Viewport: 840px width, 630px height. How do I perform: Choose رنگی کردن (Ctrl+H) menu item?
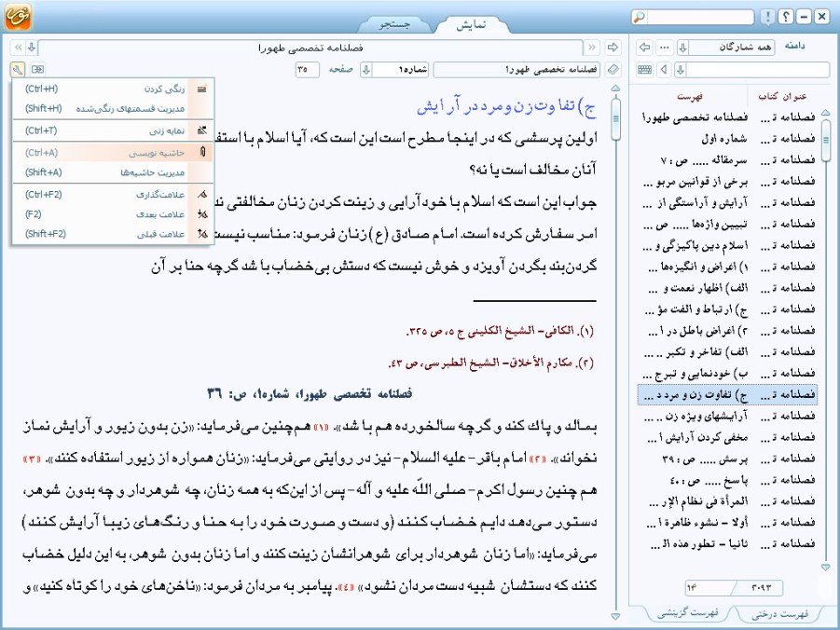click(x=113, y=89)
